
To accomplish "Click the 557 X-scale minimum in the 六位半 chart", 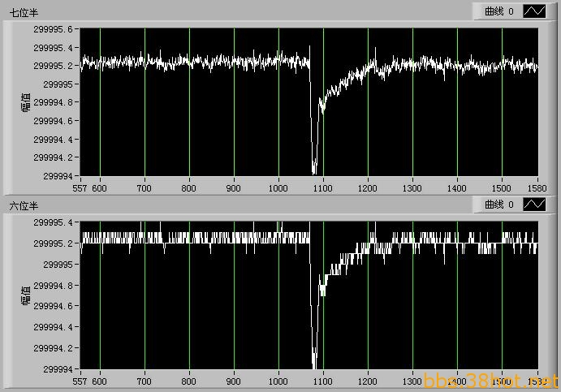I will tap(80, 381).
